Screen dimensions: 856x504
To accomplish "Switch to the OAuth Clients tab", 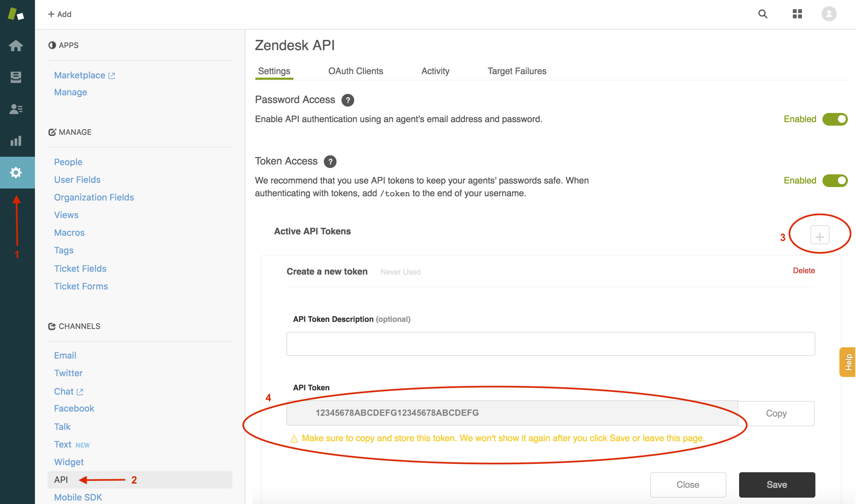I will [356, 71].
